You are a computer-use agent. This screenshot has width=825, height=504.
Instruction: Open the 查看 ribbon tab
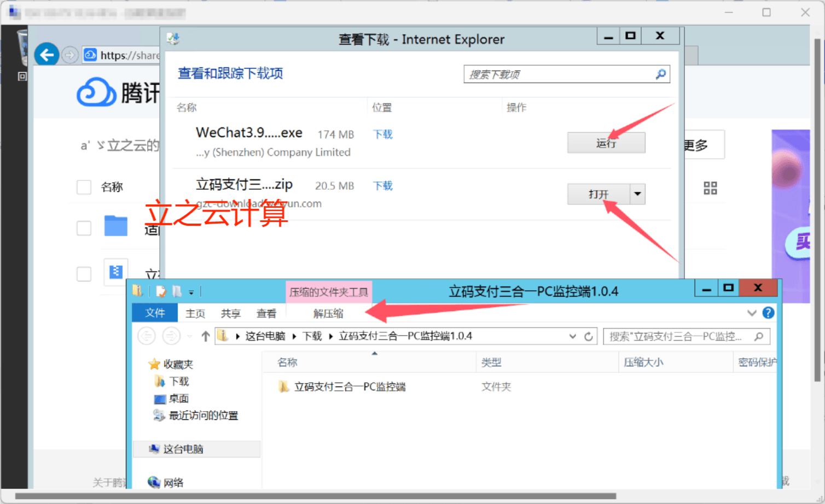266,313
